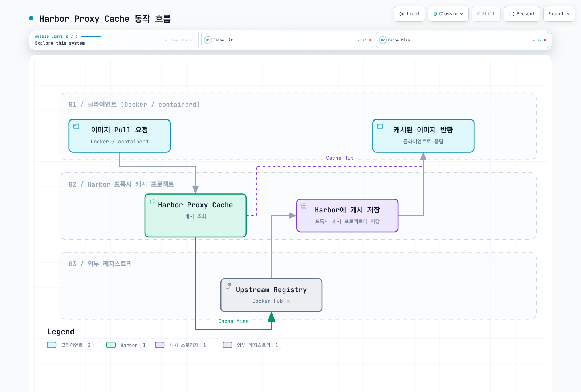Select the 이미지 Pull 요청 node
This screenshot has width=581, height=392.
tap(119, 136)
